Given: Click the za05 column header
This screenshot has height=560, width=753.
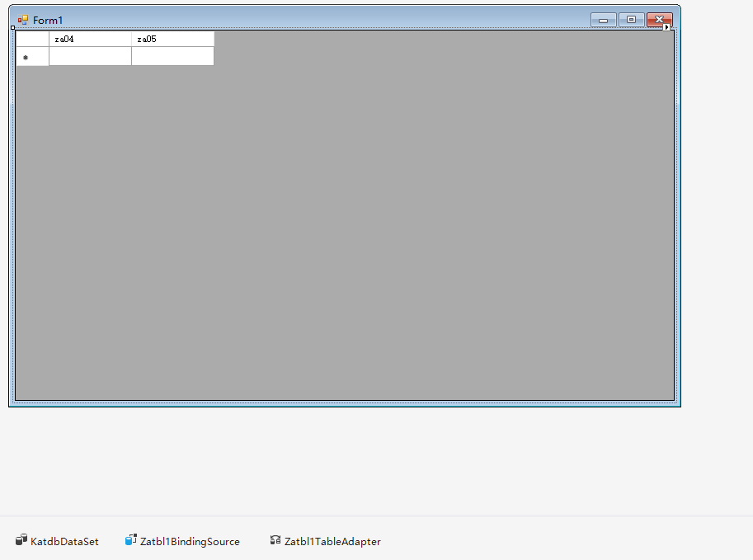Looking at the screenshot, I should coord(173,39).
